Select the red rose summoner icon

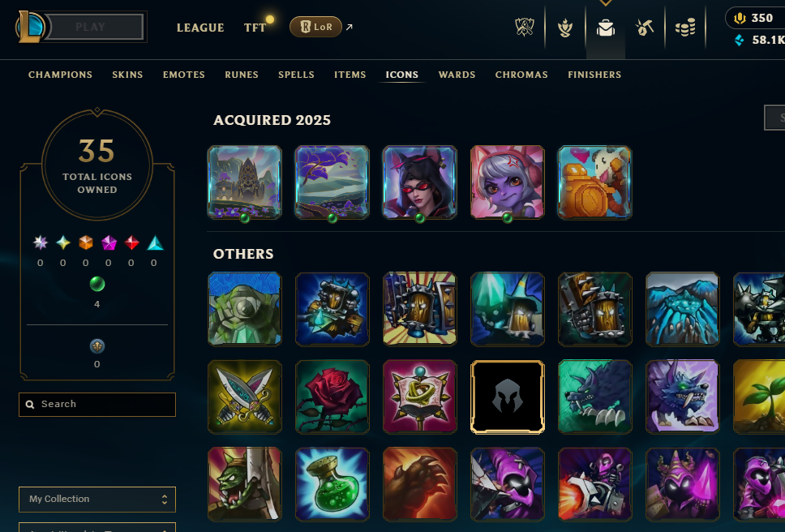click(332, 397)
